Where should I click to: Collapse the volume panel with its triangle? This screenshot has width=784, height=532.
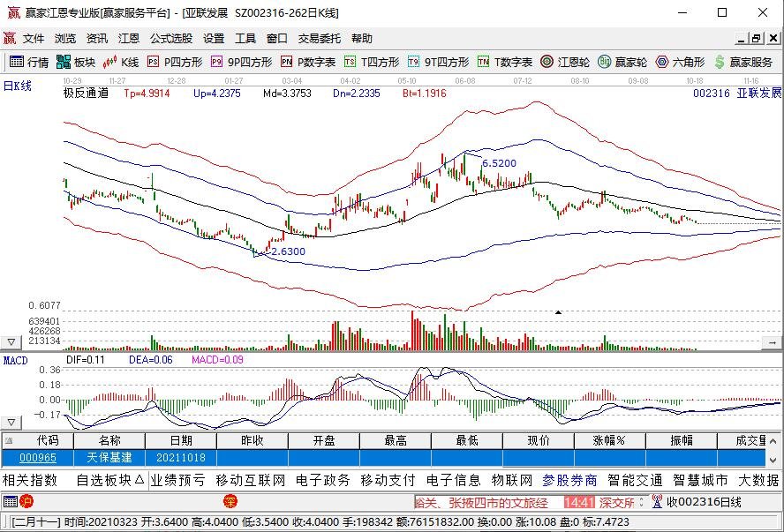(x=11, y=342)
